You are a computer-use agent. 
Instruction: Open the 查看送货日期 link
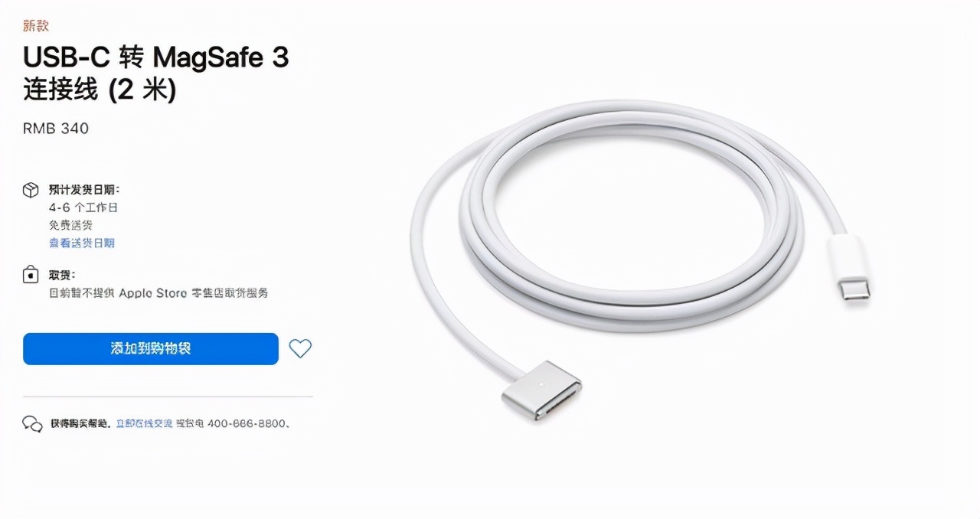tap(82, 243)
